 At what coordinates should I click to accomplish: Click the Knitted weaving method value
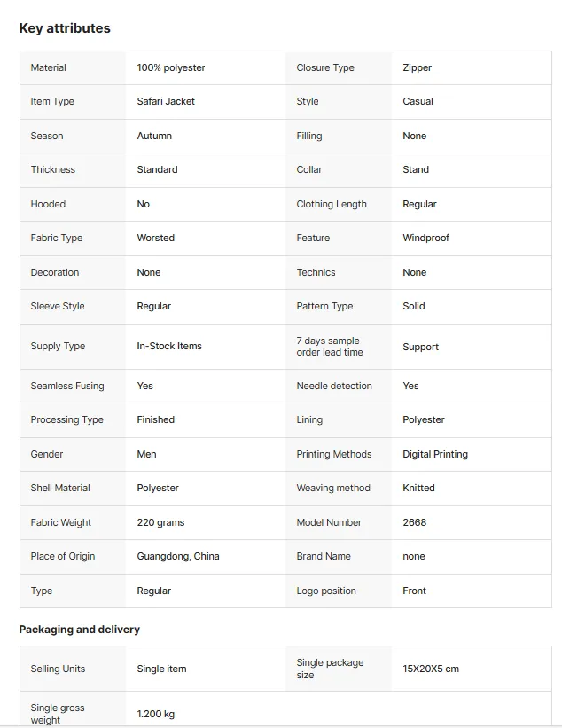pyautogui.click(x=418, y=488)
